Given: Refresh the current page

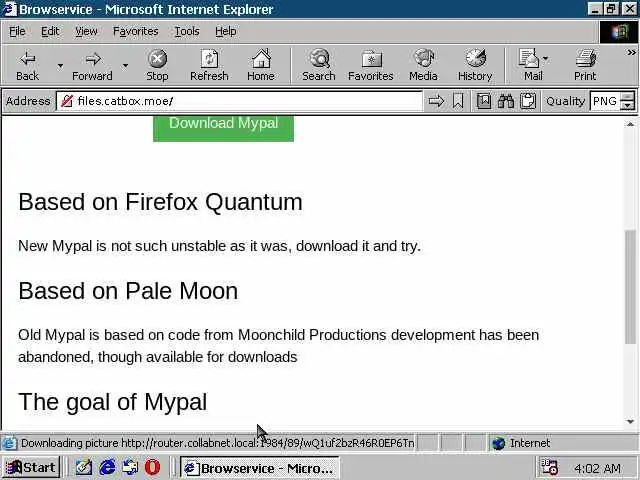Looking at the screenshot, I should pyautogui.click(x=209, y=66).
